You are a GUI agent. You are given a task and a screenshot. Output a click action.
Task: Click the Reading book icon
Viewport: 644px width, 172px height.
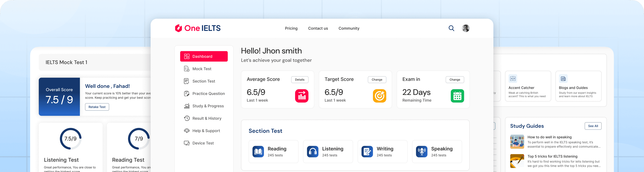click(258, 152)
